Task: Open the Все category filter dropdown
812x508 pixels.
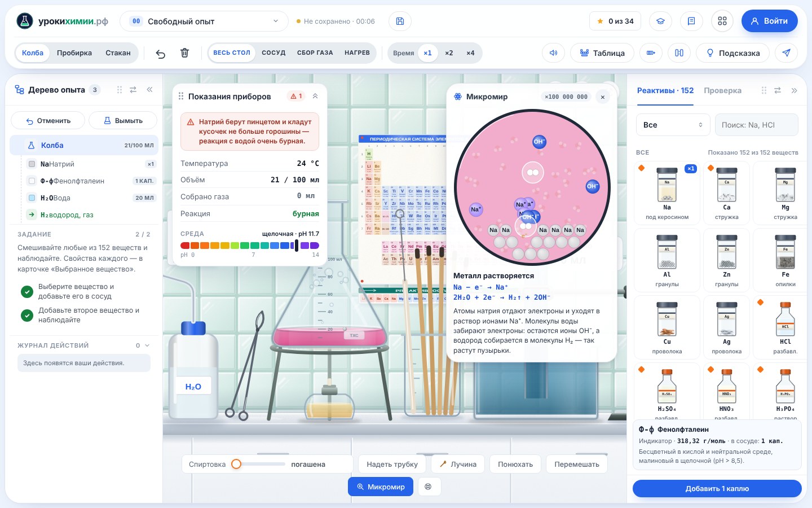Action: [x=673, y=125]
